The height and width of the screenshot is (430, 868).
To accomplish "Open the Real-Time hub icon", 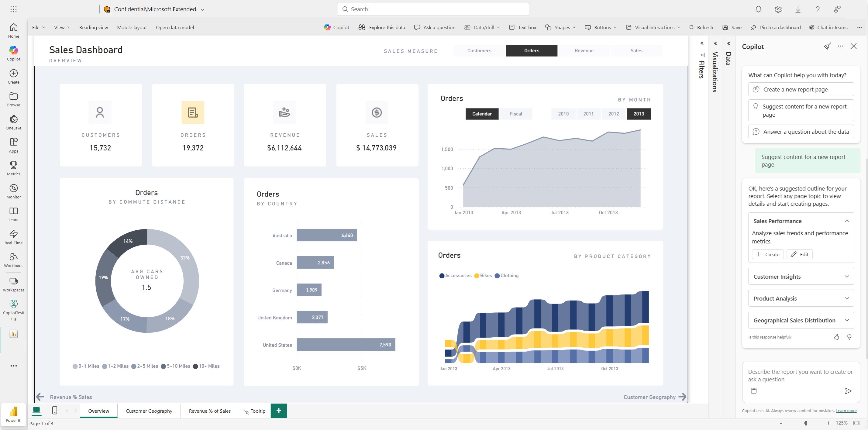I will [13, 237].
